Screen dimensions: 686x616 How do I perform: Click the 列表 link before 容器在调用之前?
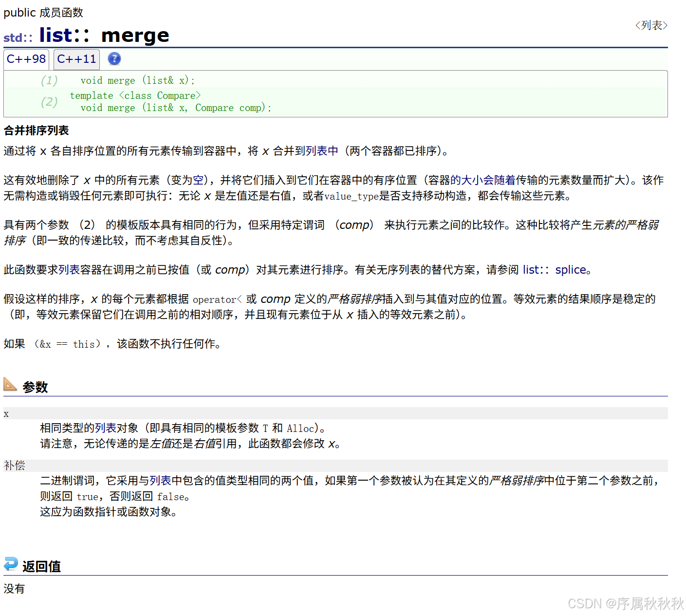[x=69, y=270]
